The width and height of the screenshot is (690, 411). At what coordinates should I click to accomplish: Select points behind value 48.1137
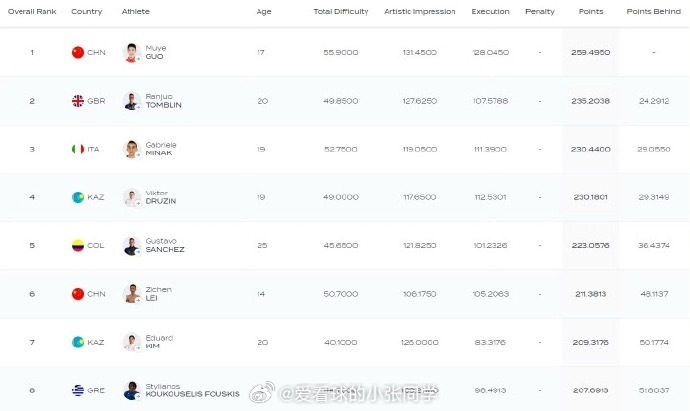point(654,294)
